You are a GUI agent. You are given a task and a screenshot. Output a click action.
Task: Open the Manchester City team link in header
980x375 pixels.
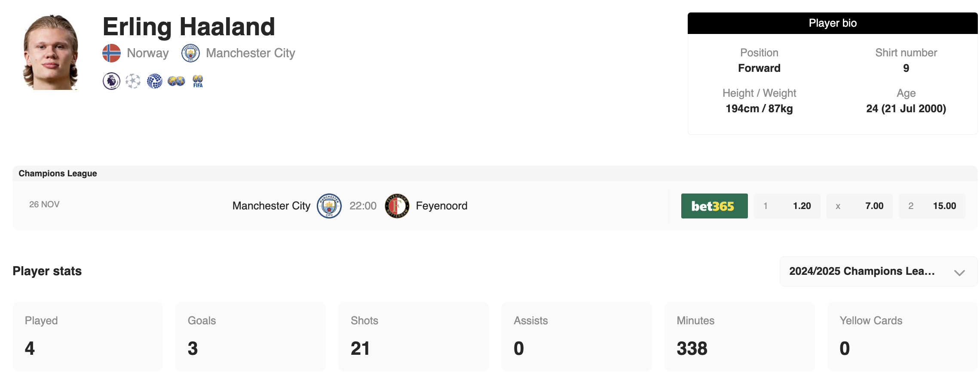[251, 53]
